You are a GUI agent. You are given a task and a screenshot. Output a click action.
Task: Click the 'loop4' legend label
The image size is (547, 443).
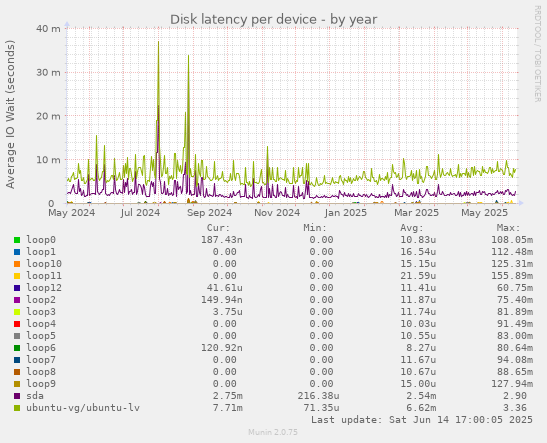(41, 324)
